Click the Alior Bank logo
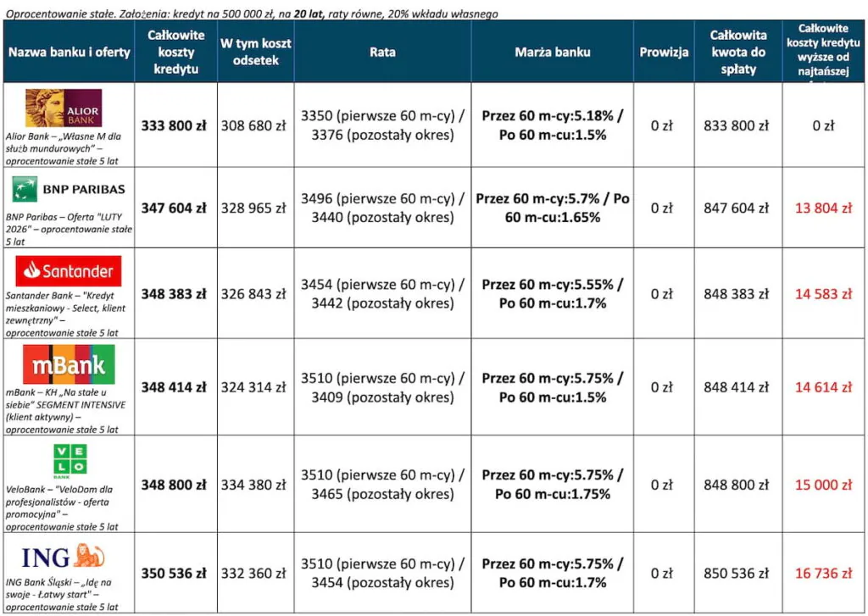Viewport: 868px width, 616px height. 64,108
